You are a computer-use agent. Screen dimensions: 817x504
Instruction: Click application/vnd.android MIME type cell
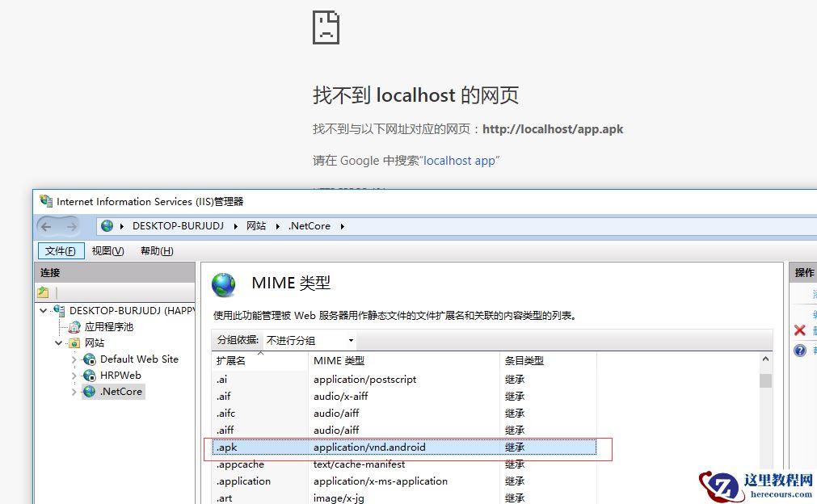pyautogui.click(x=369, y=447)
